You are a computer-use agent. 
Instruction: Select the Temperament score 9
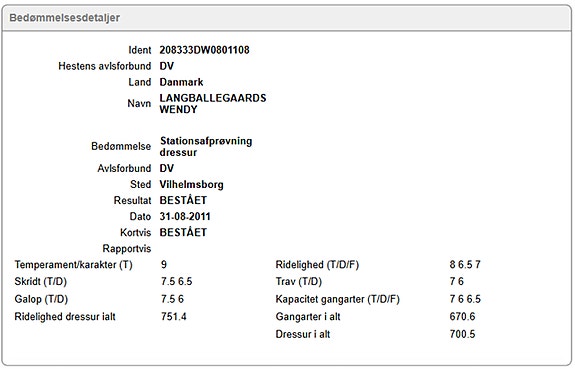[x=164, y=264]
